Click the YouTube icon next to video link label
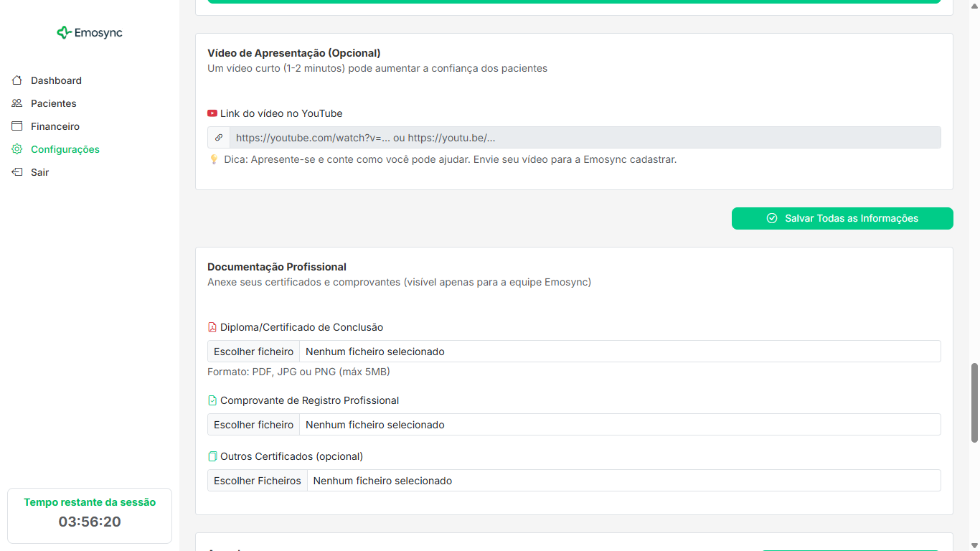This screenshot has width=980, height=551. click(x=212, y=113)
